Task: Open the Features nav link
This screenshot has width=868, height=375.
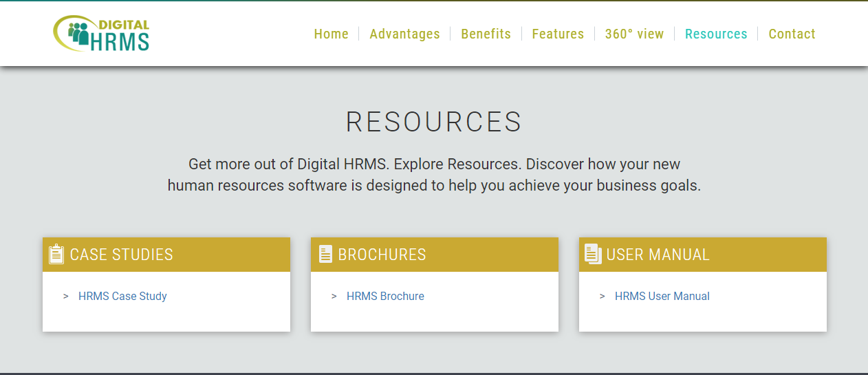Action: tap(558, 34)
